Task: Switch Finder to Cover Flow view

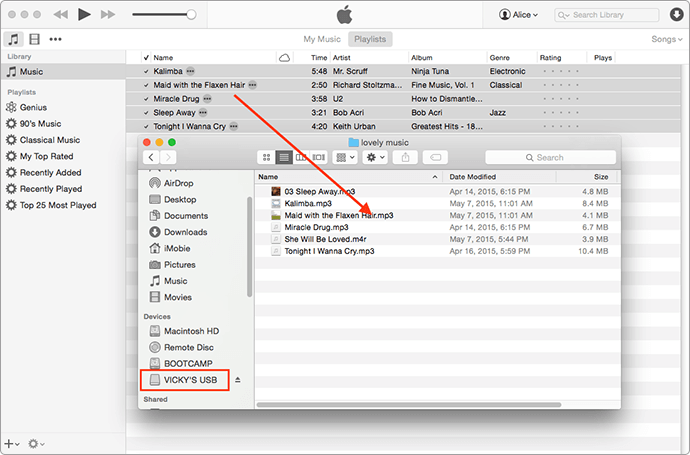Action: [319, 158]
